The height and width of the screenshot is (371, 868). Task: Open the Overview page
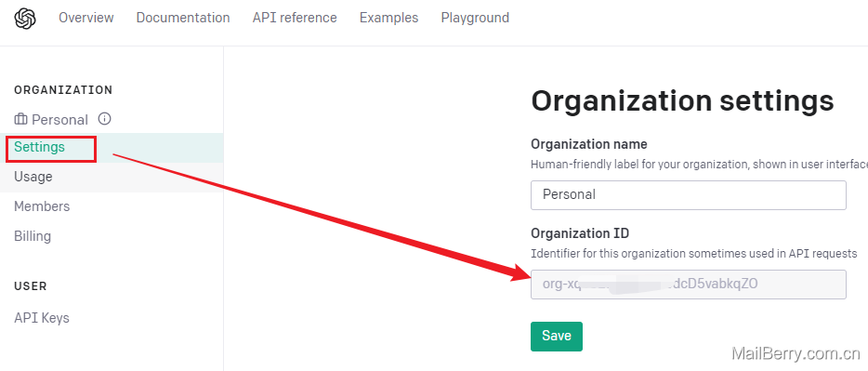(x=86, y=18)
